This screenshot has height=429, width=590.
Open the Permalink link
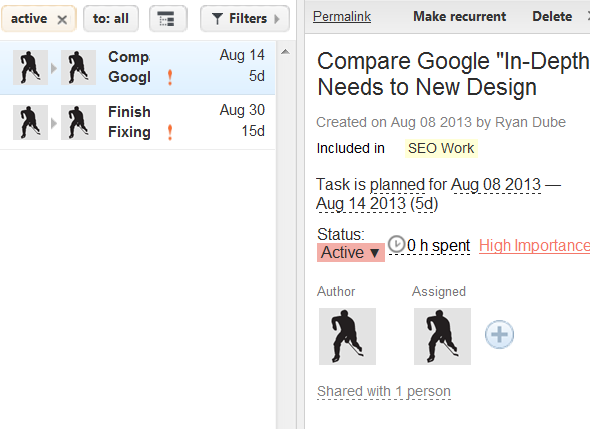pyautogui.click(x=342, y=16)
